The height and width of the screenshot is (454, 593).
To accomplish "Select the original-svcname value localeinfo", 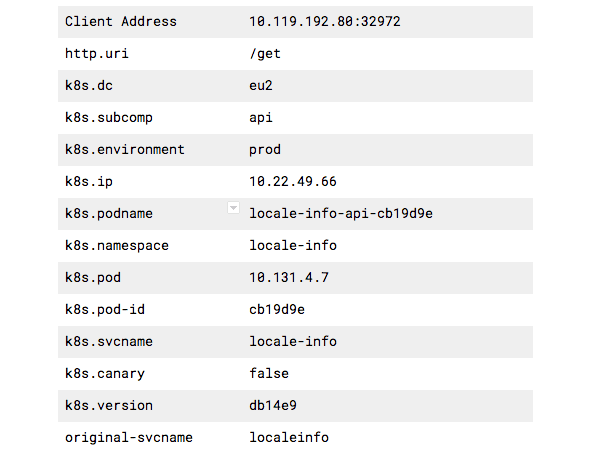I will (289, 438).
